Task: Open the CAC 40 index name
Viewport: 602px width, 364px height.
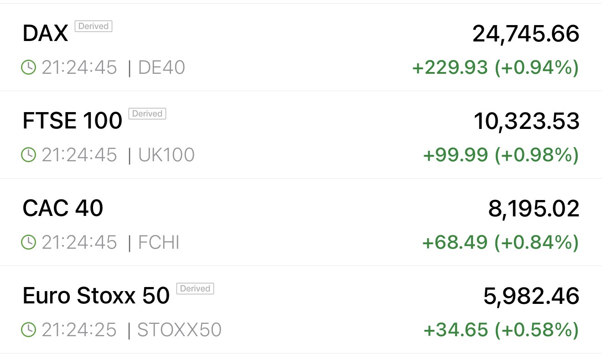Action: [x=63, y=209]
